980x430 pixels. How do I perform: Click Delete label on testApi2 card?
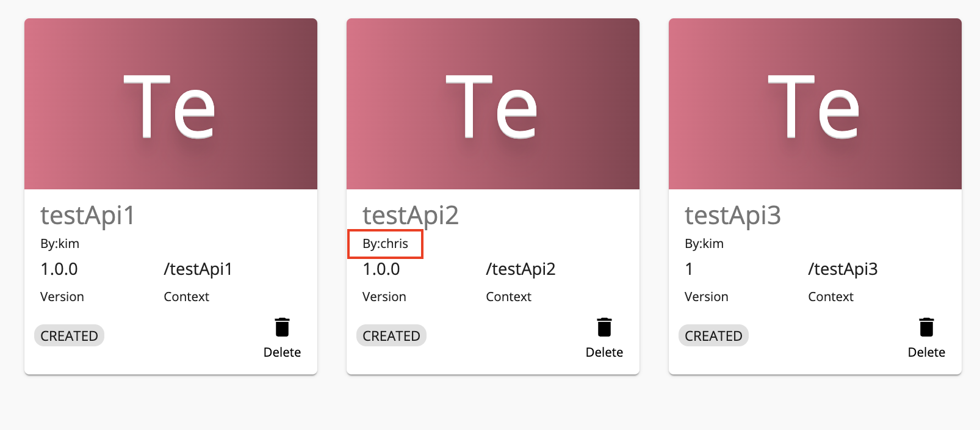(x=604, y=352)
